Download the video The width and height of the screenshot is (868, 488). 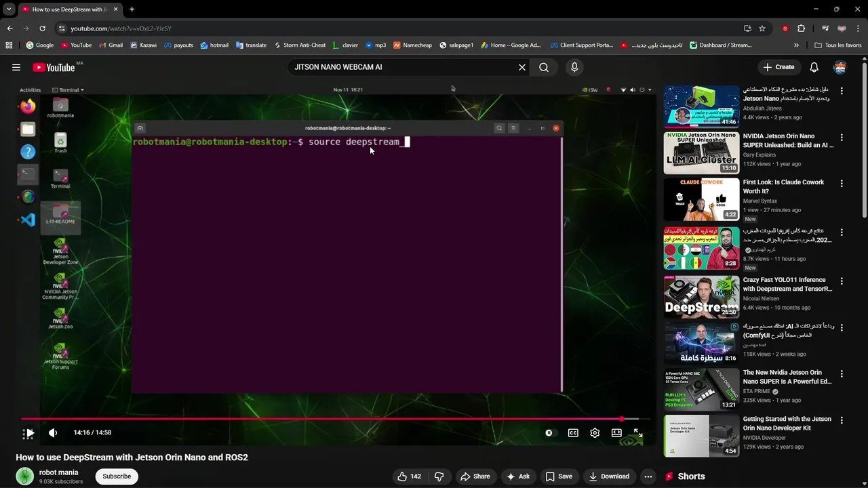(x=609, y=476)
